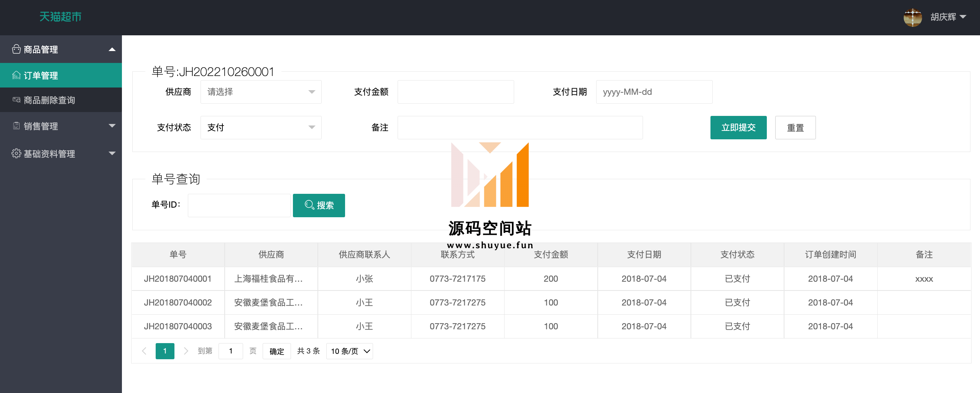This screenshot has height=393, width=980.
Task: Open the 支付状态 dropdown
Action: coord(261,127)
